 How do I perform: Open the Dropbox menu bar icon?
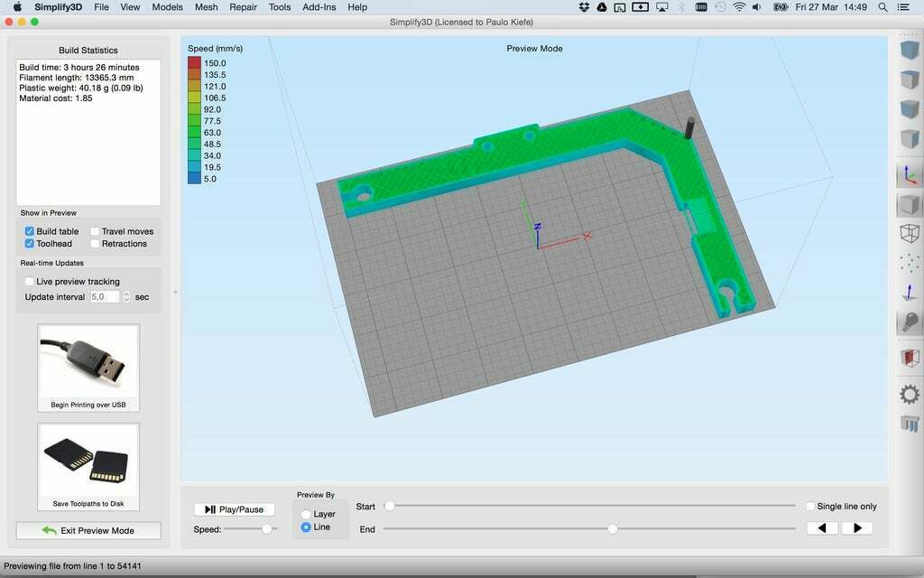pos(584,7)
